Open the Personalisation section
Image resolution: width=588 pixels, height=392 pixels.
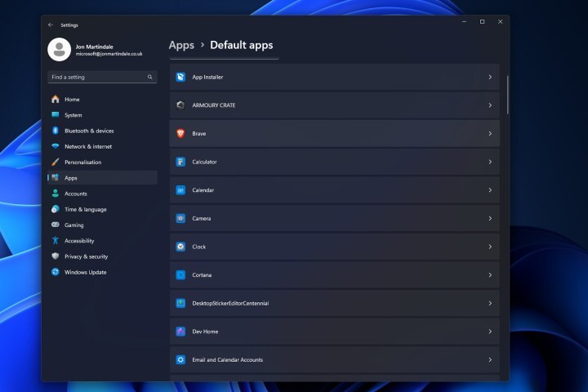[x=102, y=162]
